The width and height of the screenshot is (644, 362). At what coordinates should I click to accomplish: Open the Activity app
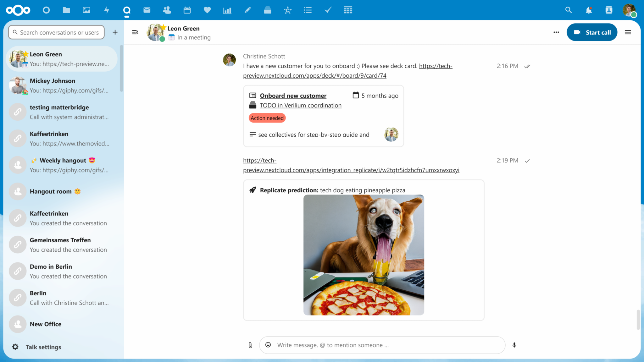[x=107, y=10]
